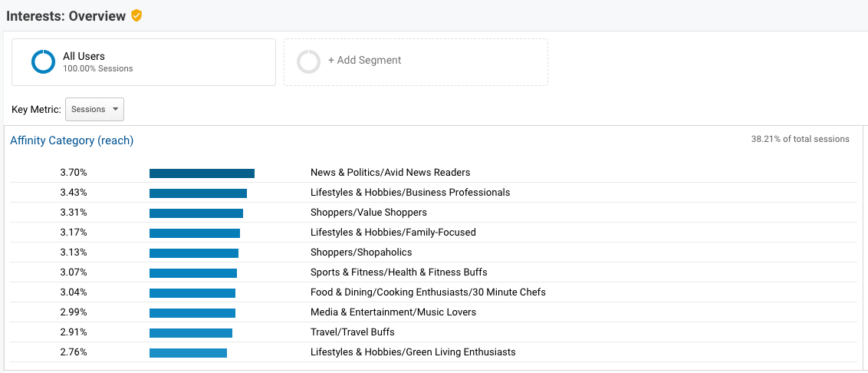Click the Music Lovers category label
This screenshot has height=373, width=868.
[393, 312]
